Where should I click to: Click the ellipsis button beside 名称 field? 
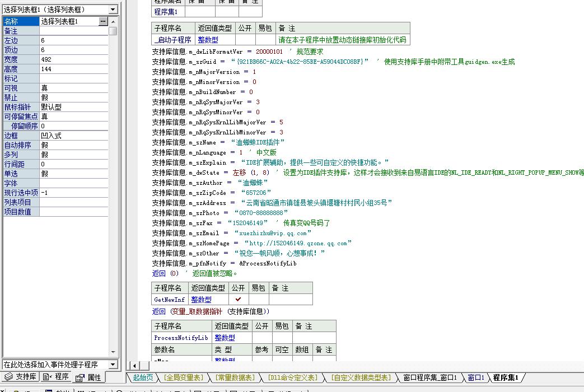pyautogui.click(x=103, y=21)
